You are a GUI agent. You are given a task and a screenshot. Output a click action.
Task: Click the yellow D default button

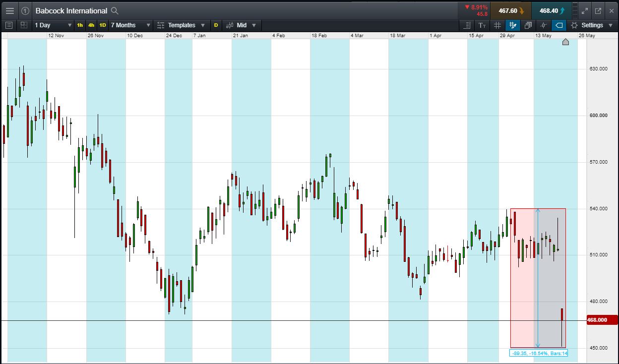coord(216,25)
